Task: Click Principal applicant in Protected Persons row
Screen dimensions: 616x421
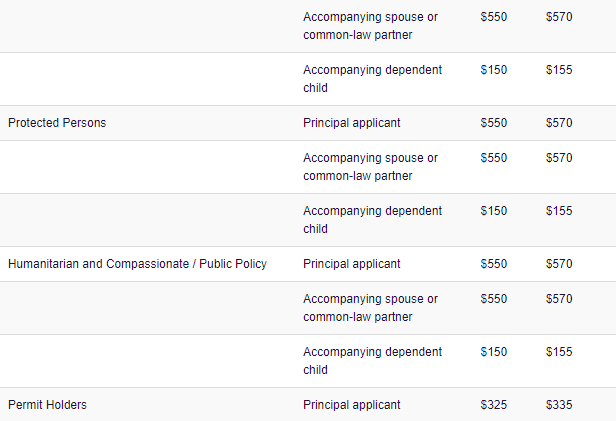Action: point(352,123)
